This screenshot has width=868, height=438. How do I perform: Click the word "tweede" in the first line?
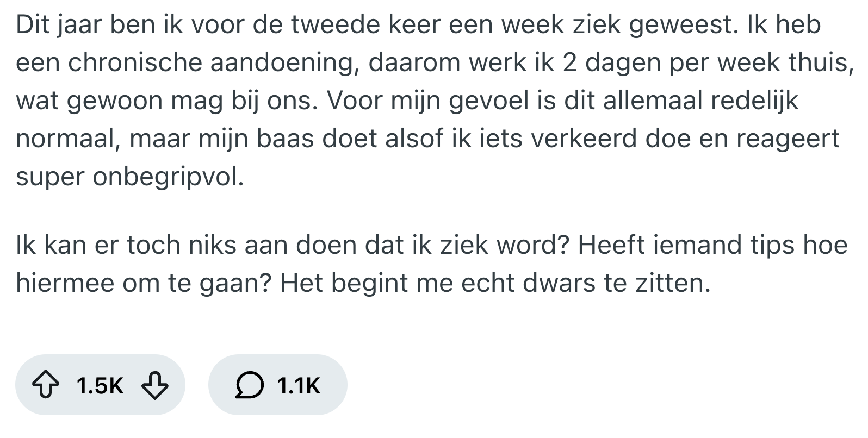339,25
